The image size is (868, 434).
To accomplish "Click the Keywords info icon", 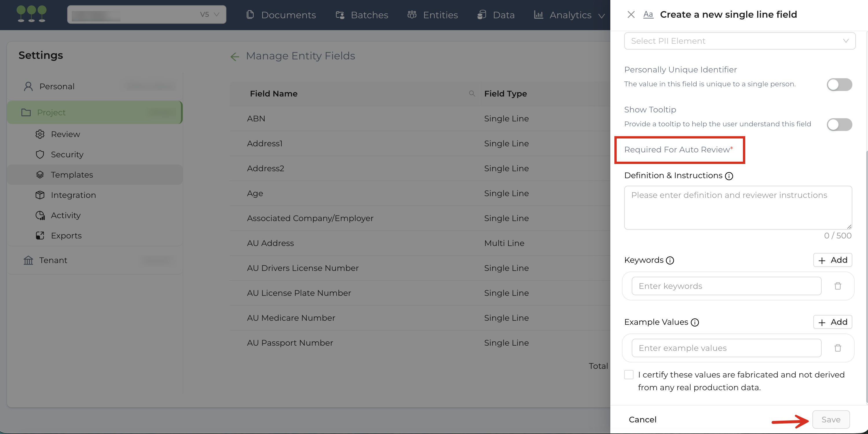I will click(670, 260).
